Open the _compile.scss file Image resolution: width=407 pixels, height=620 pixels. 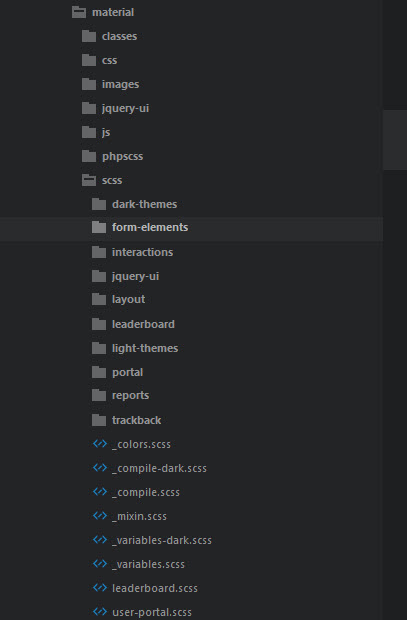tap(146, 492)
